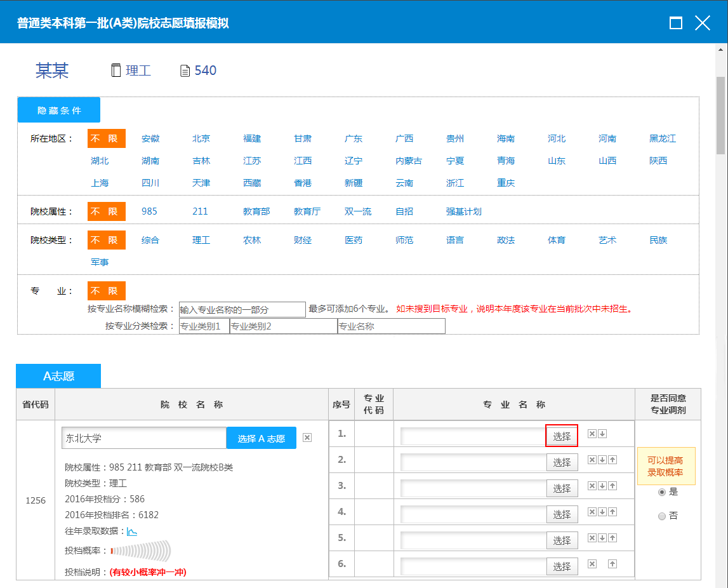Image resolution: width=728 pixels, height=588 pixels.
Task: Click the 投档概率 probability gauge
Action: pos(141,551)
